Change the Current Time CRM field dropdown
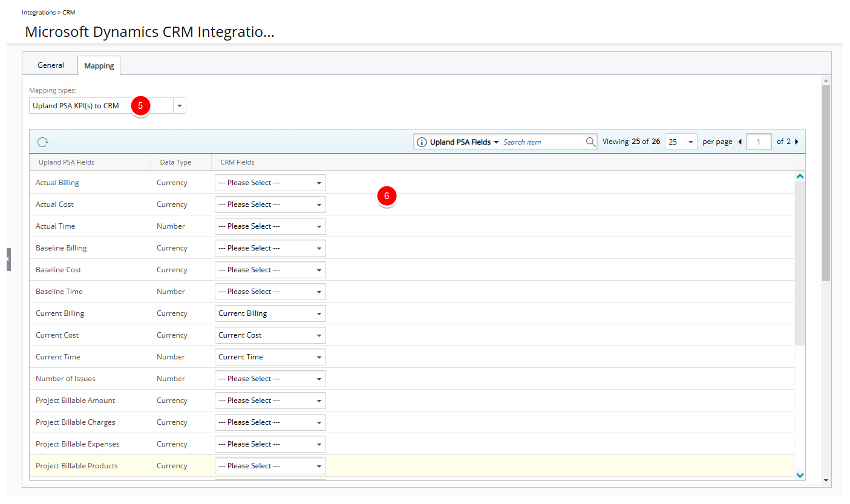This screenshot has height=504, width=850. pyautogui.click(x=270, y=357)
